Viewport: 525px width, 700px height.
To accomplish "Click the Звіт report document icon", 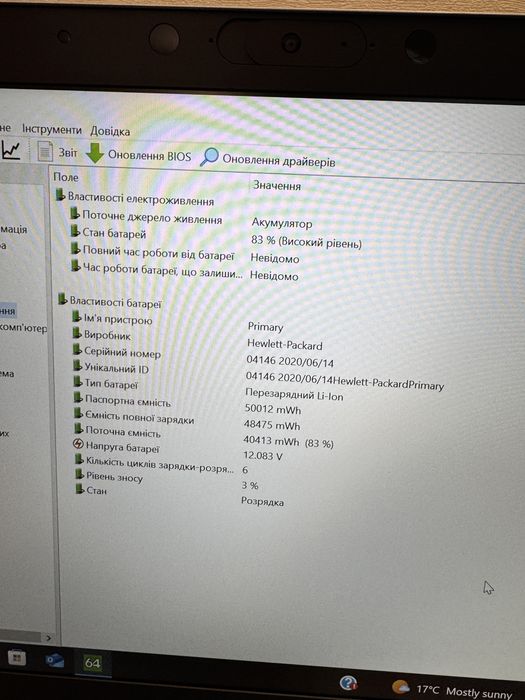I will pos(45,151).
